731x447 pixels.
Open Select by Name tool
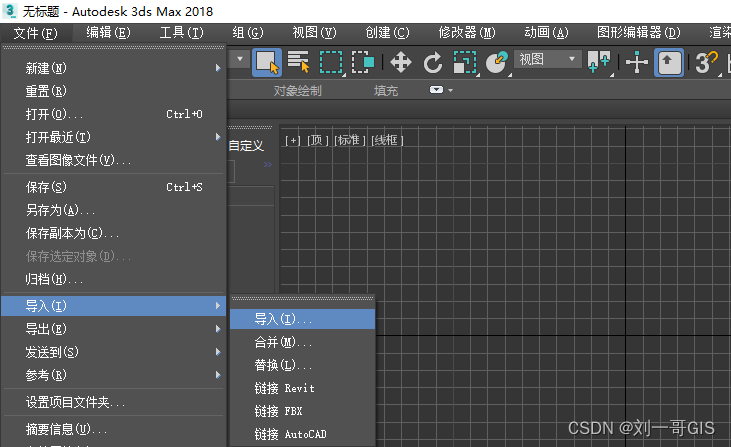tap(298, 62)
